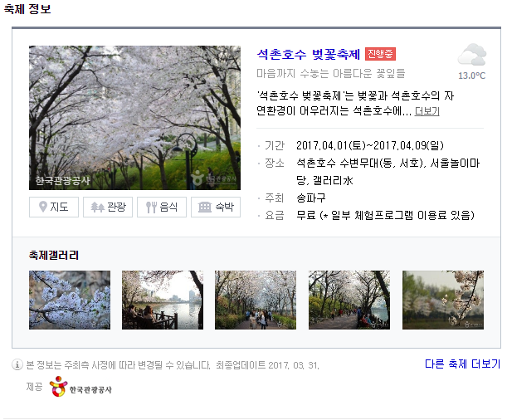507x420 pixels.
Task: Click the cloudy weather icon
Action: point(472,56)
